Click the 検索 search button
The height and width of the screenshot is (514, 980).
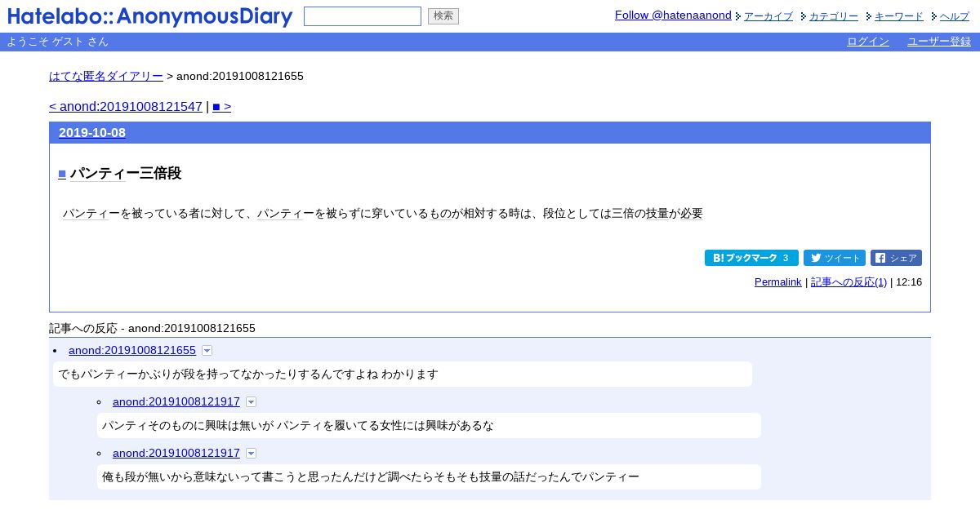(443, 16)
